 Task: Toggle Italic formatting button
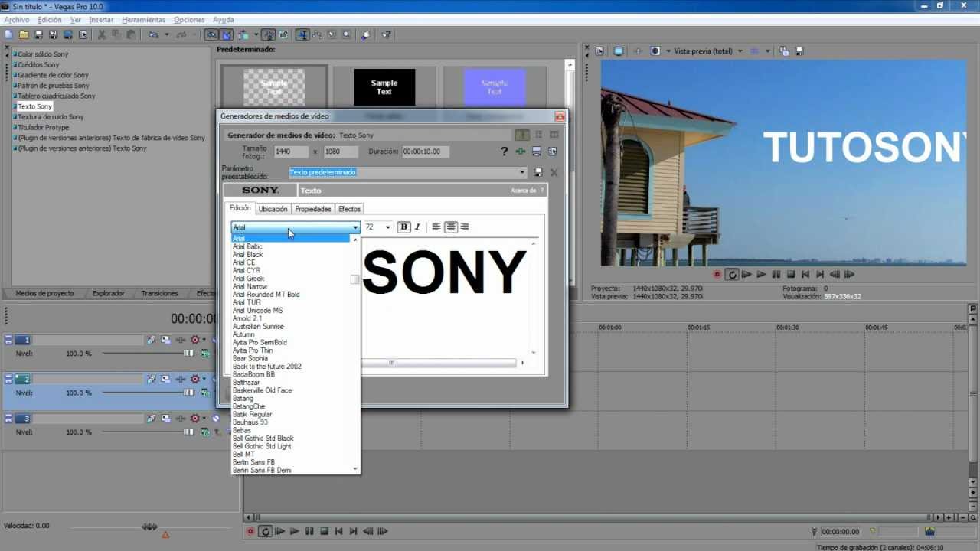pyautogui.click(x=417, y=227)
